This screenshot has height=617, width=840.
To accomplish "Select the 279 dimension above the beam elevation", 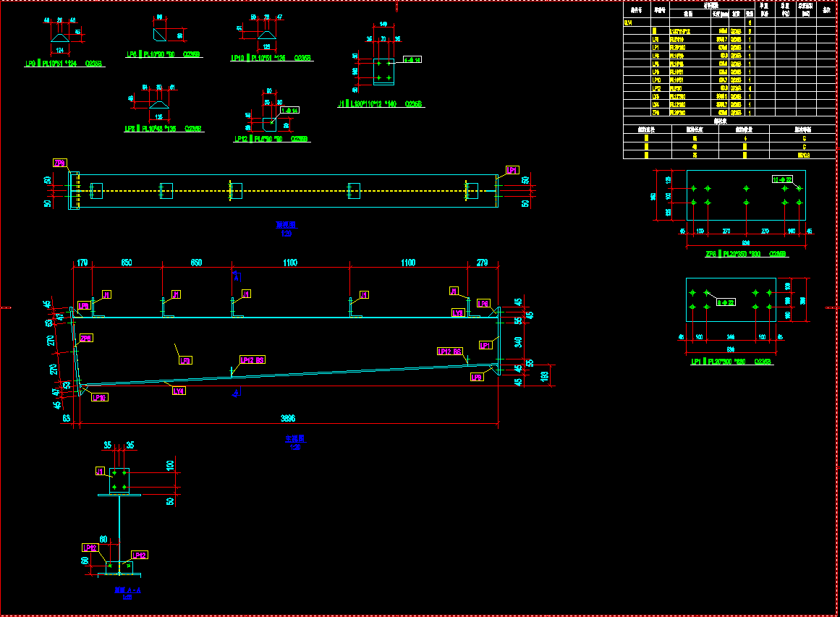I will click(482, 263).
